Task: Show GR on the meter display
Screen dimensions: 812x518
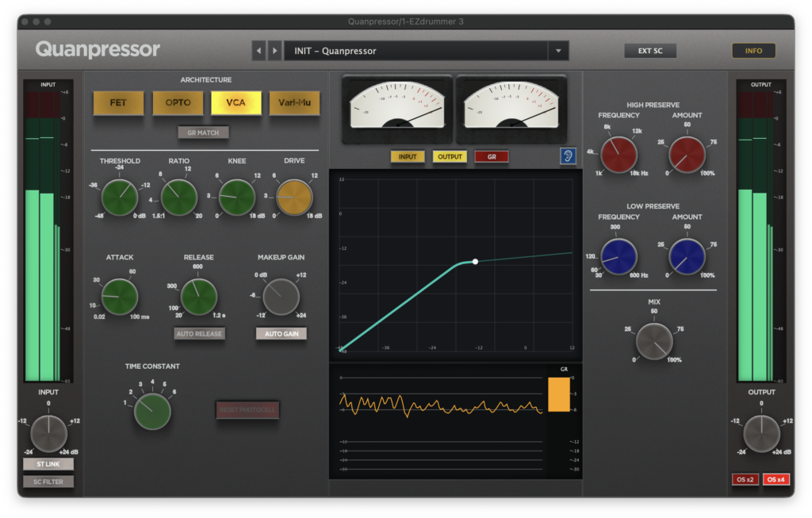Action: tap(492, 156)
